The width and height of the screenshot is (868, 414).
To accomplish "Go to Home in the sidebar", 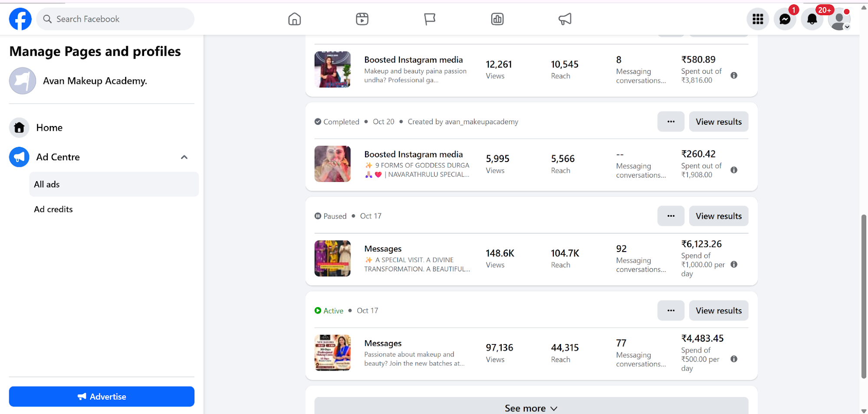I will (x=49, y=128).
